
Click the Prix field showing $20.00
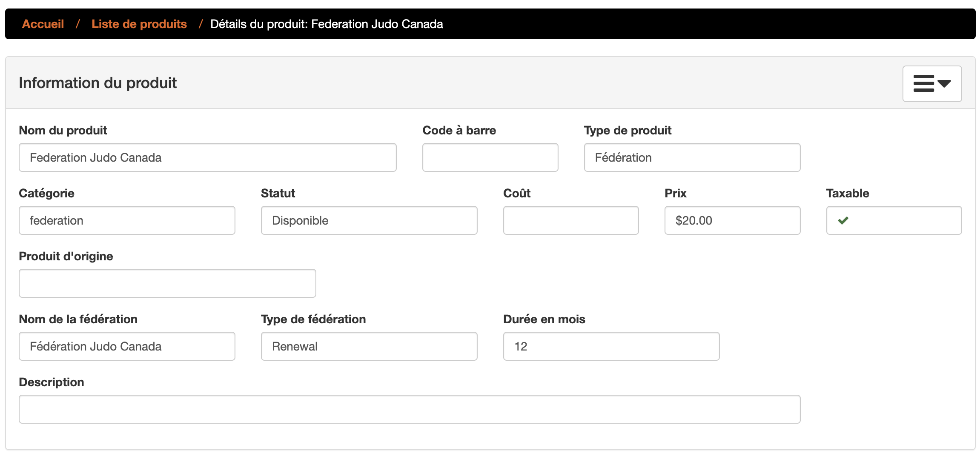tap(732, 220)
